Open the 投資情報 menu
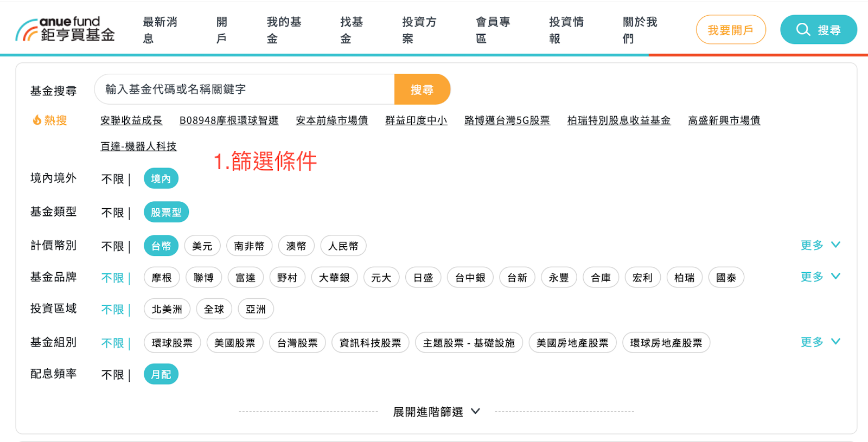 click(566, 30)
